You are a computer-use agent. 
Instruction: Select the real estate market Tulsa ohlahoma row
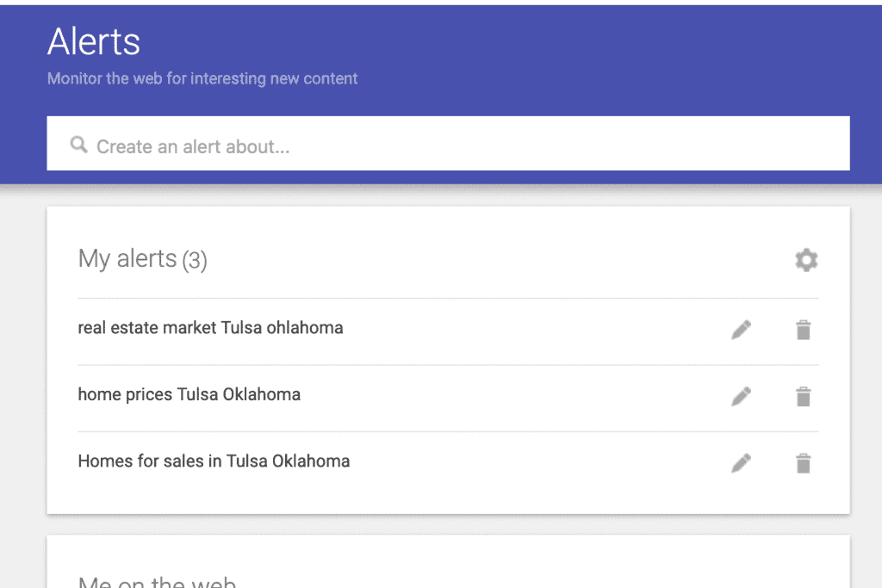pyautogui.click(x=448, y=331)
